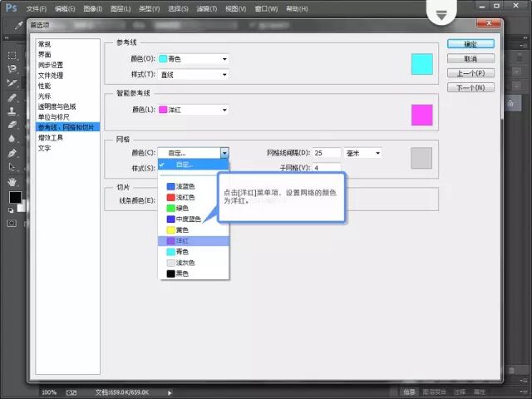This screenshot has width=532, height=399.
Task: Choose 黑色 in color list
Action: point(194,273)
